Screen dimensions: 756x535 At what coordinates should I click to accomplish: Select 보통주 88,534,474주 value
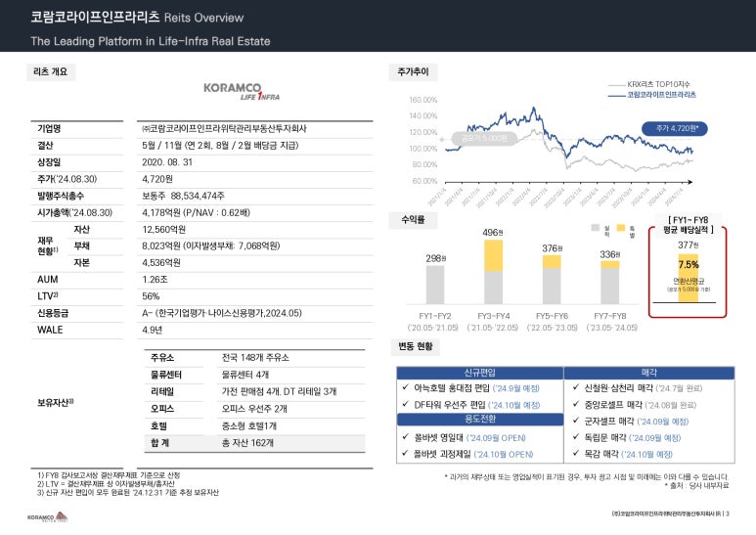(x=183, y=197)
